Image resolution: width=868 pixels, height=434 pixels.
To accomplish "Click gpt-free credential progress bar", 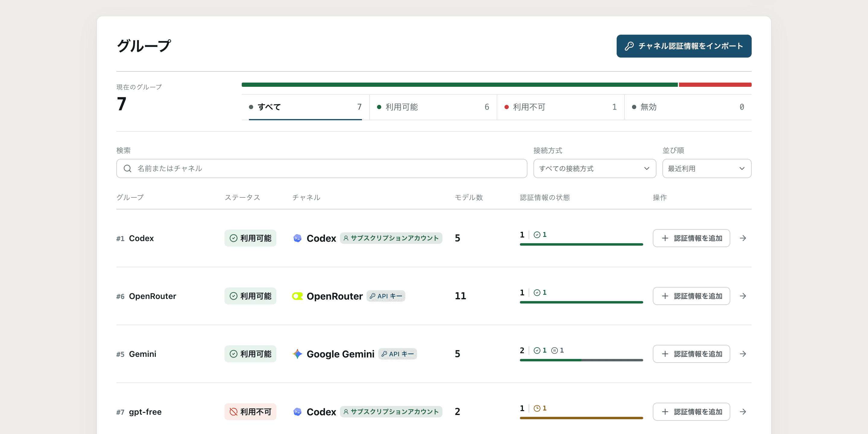I will click(x=581, y=418).
